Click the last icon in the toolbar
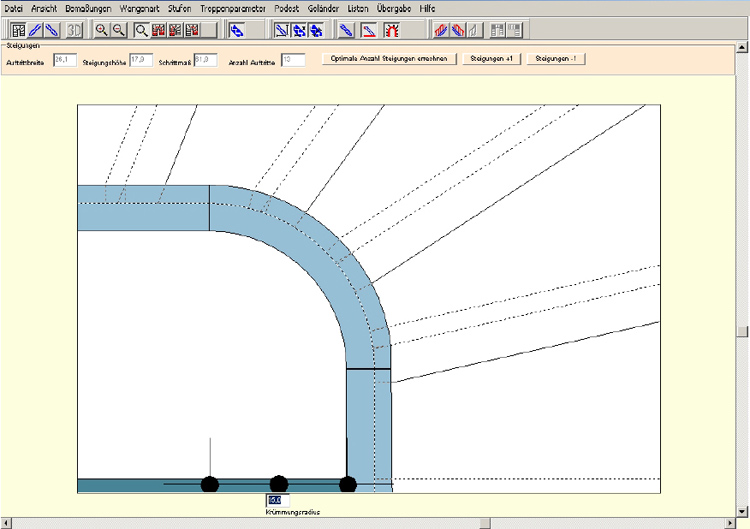The image size is (750, 529). pyautogui.click(x=515, y=30)
